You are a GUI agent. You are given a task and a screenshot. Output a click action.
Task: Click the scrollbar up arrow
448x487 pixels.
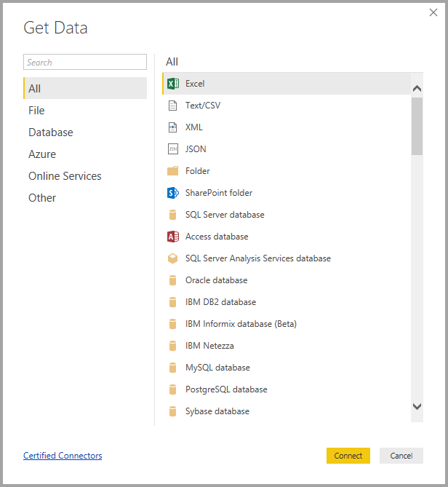tap(417, 89)
